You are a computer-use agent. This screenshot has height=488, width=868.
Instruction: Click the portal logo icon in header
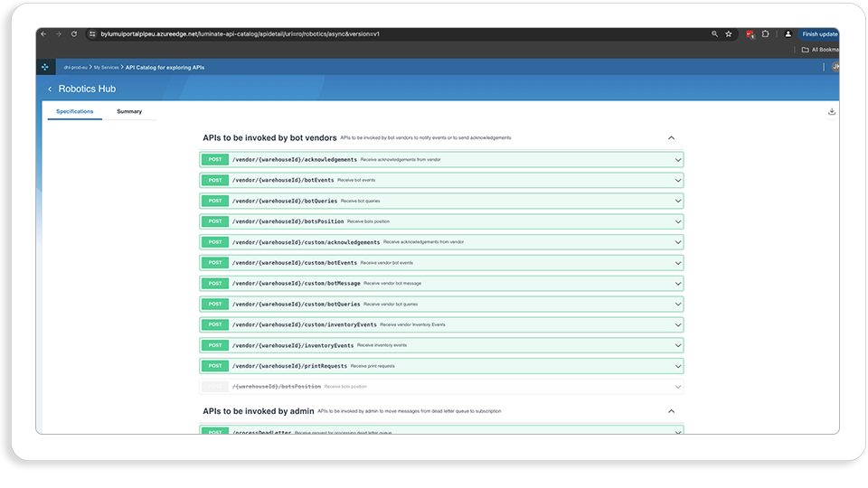point(45,68)
